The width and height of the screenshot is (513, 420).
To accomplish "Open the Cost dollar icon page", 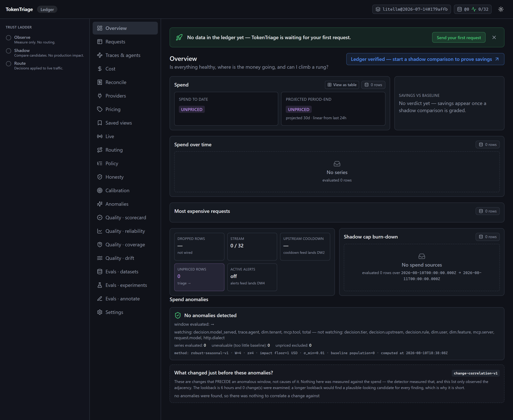I will [x=100, y=69].
